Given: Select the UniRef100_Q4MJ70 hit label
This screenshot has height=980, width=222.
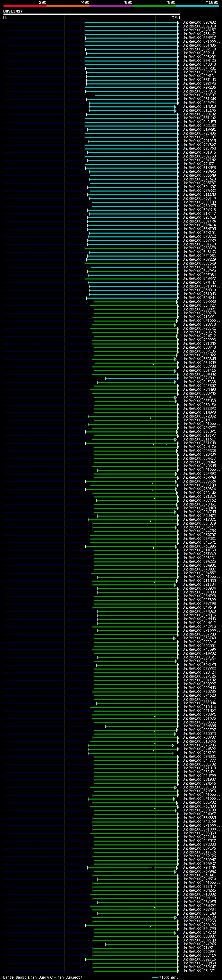Looking at the screenshot, I should [x=199, y=447].
